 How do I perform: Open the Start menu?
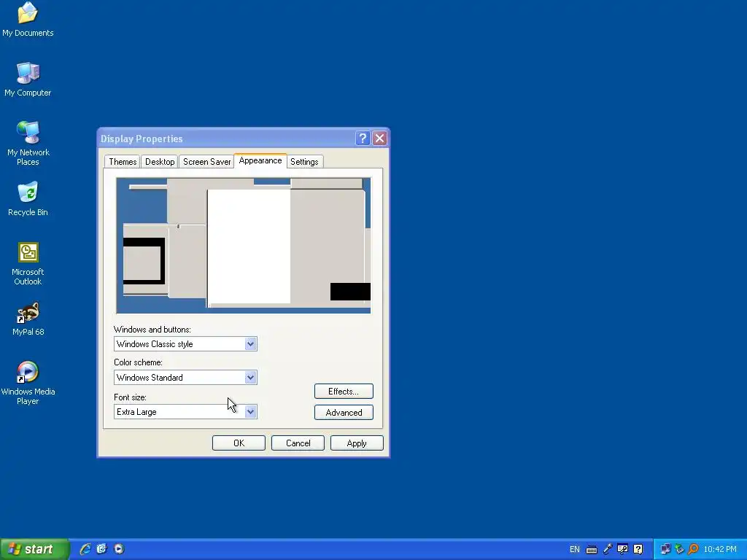pos(34,549)
